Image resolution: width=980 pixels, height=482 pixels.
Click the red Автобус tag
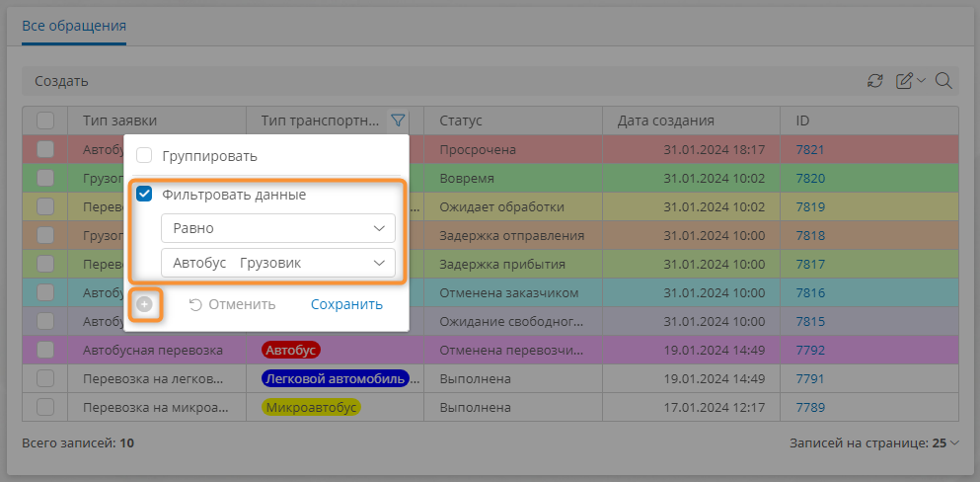click(x=291, y=350)
